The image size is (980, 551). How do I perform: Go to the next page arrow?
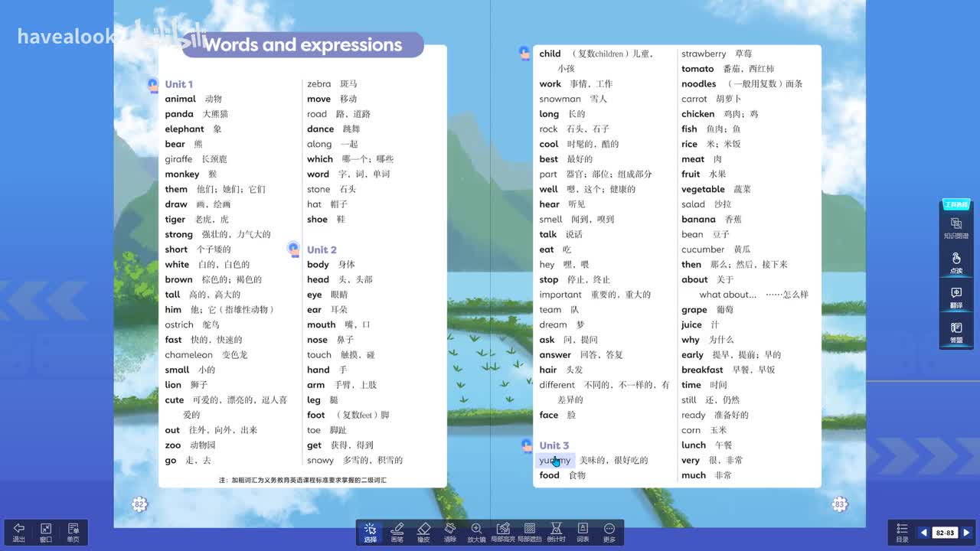(966, 533)
